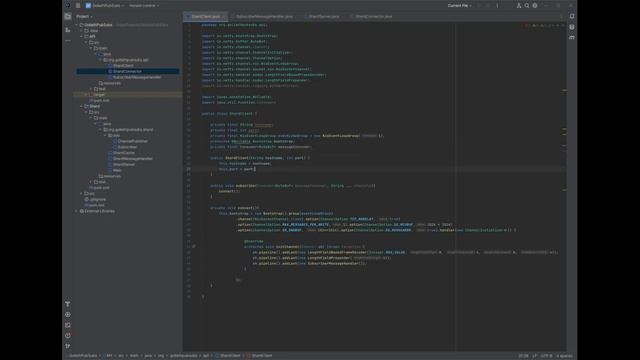The width and height of the screenshot is (640, 360).
Task: Open the Version control dropdown
Action: (x=144, y=6)
